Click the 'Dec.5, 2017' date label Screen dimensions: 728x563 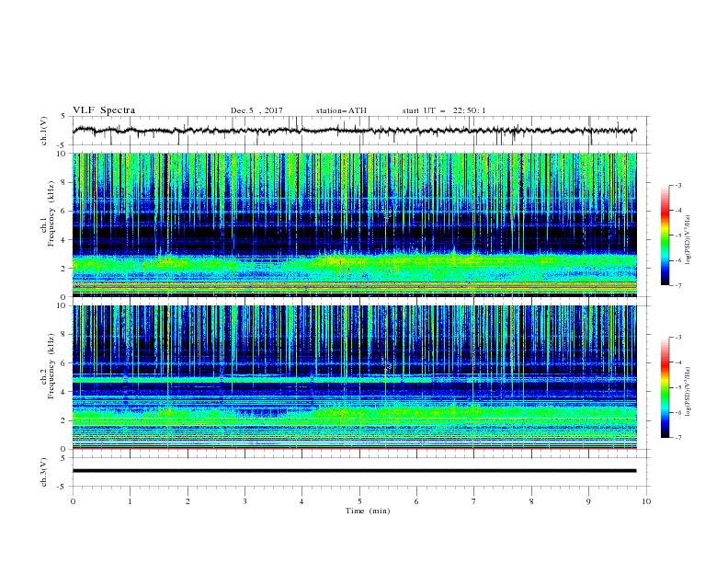(256, 110)
